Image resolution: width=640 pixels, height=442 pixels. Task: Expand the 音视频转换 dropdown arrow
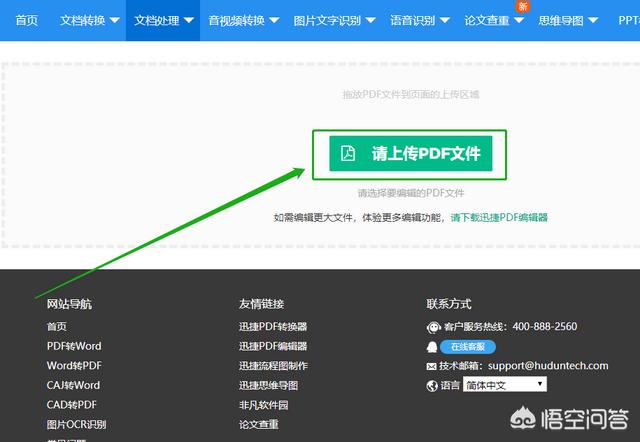coord(274,20)
